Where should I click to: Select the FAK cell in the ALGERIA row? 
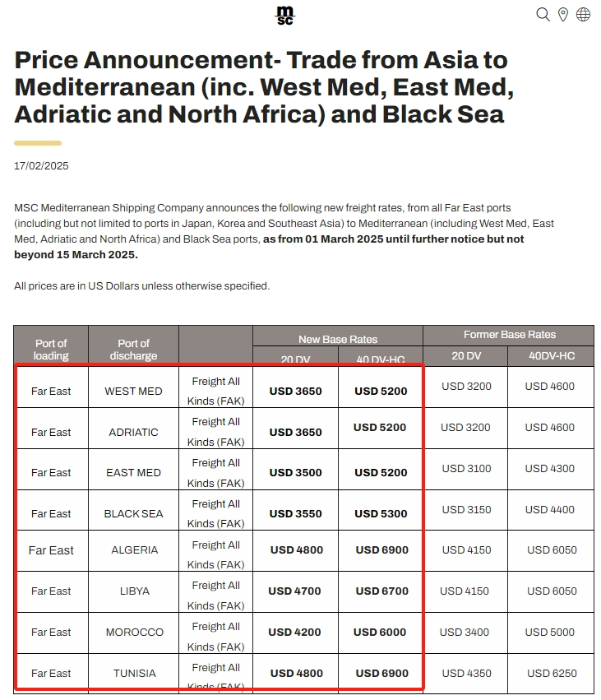tap(215, 550)
